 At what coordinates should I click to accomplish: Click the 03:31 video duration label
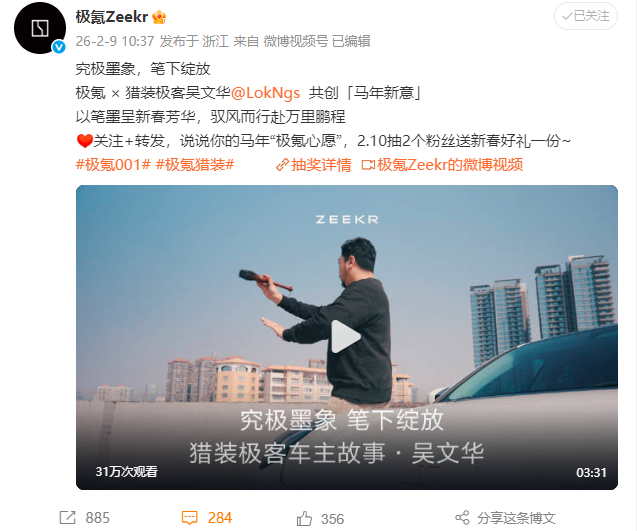pos(591,472)
